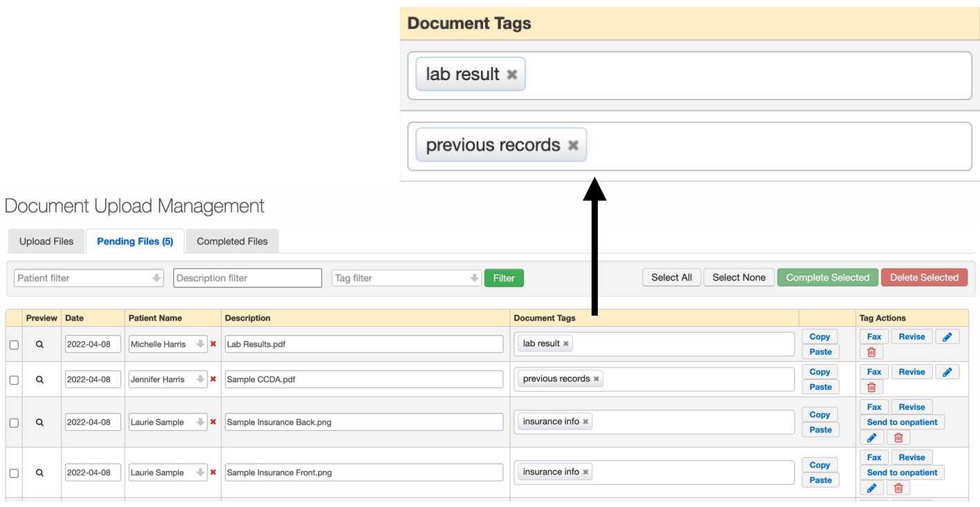The height and width of the screenshot is (507, 980).
Task: Check the box for Lab Results.pdf row
Action: coord(14,345)
